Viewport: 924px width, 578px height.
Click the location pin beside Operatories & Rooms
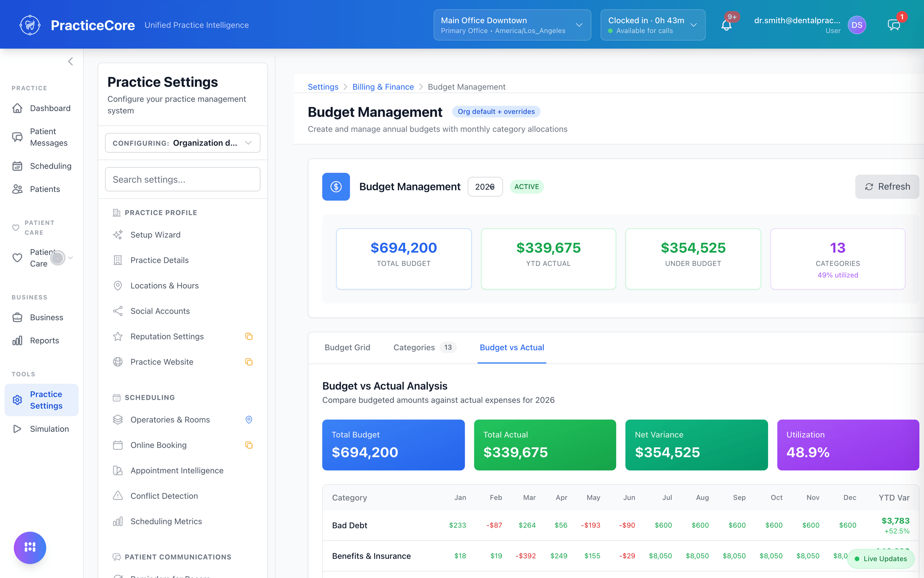[x=249, y=419]
